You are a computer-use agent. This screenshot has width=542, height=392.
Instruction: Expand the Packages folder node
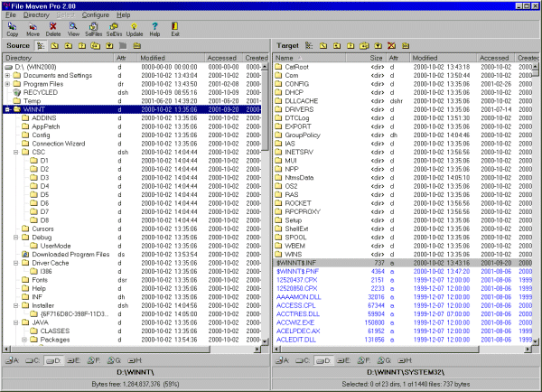pos(24,340)
